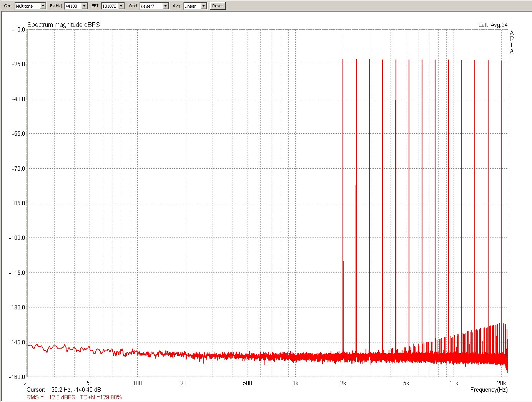The width and height of the screenshot is (532, 402).
Task: Click the 'Frequency(Hz)' axis label
Action: click(489, 390)
